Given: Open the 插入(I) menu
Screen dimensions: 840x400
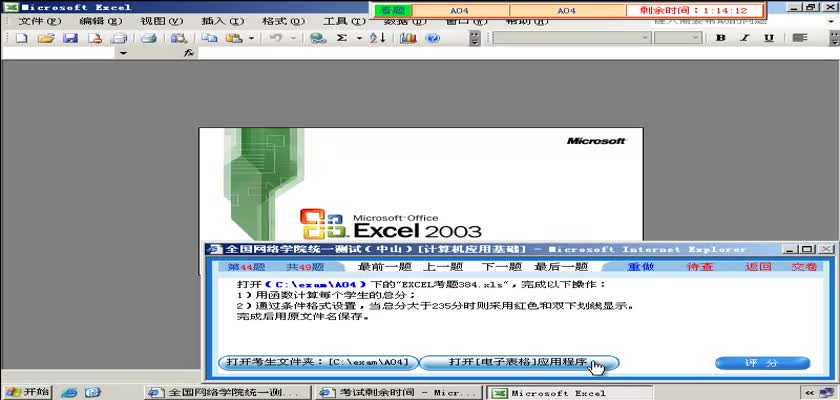Looking at the screenshot, I should pyautogui.click(x=222, y=21).
